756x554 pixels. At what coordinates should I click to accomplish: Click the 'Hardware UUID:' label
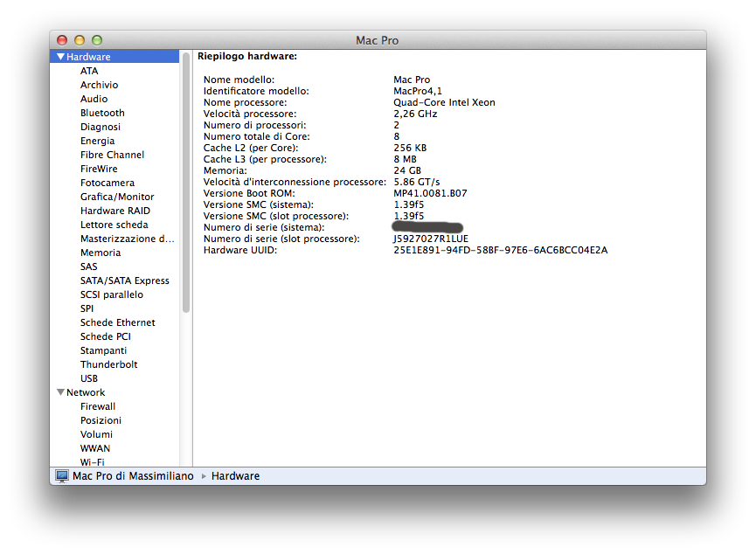click(240, 250)
